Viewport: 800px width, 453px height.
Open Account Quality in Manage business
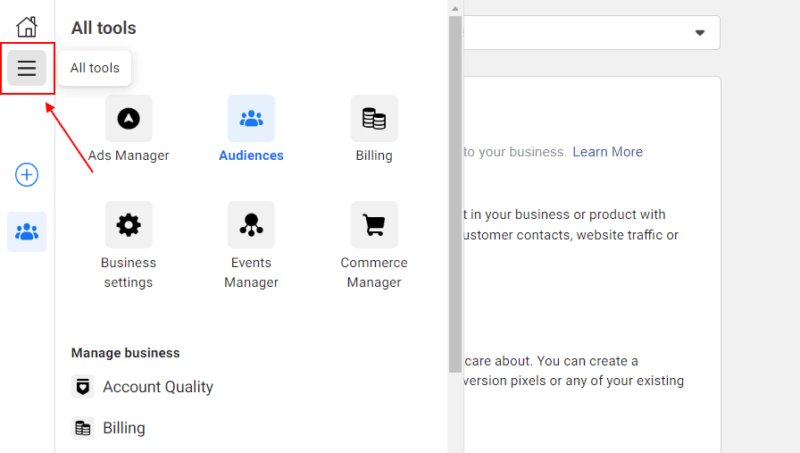click(158, 387)
